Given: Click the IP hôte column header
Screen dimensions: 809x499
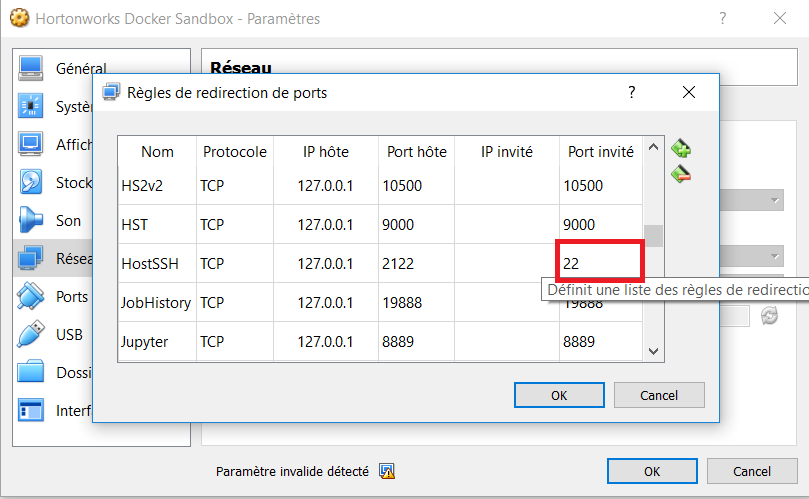Looking at the screenshot, I should pos(326,152).
